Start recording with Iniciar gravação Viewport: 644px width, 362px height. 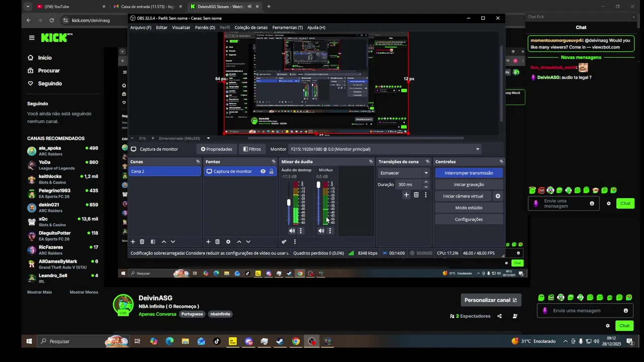pyautogui.click(x=469, y=185)
